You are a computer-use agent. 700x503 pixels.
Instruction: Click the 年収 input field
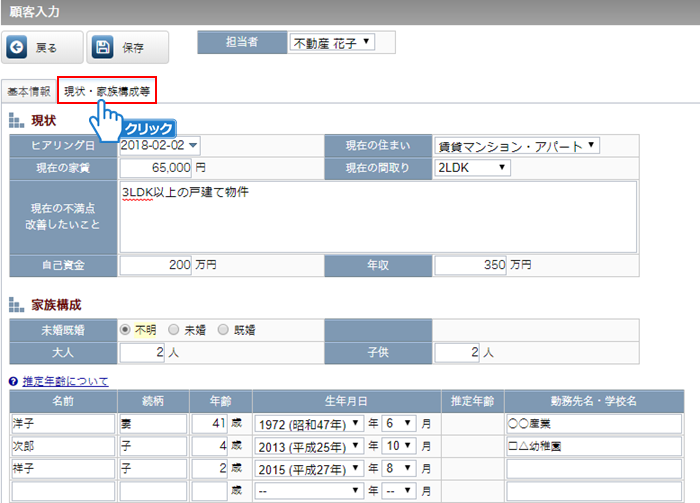[x=470, y=265]
